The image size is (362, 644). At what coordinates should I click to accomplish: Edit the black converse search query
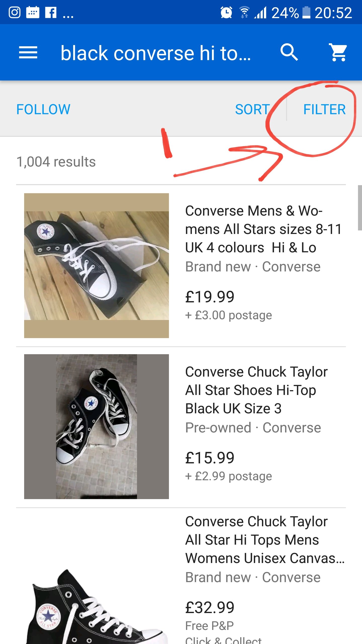pos(156,53)
